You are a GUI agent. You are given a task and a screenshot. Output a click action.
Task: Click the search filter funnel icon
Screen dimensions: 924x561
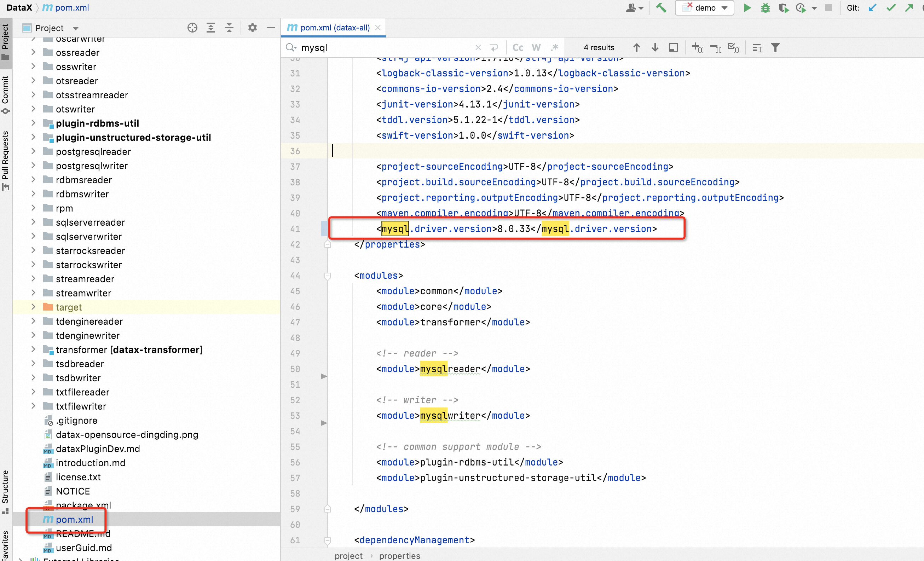click(775, 48)
